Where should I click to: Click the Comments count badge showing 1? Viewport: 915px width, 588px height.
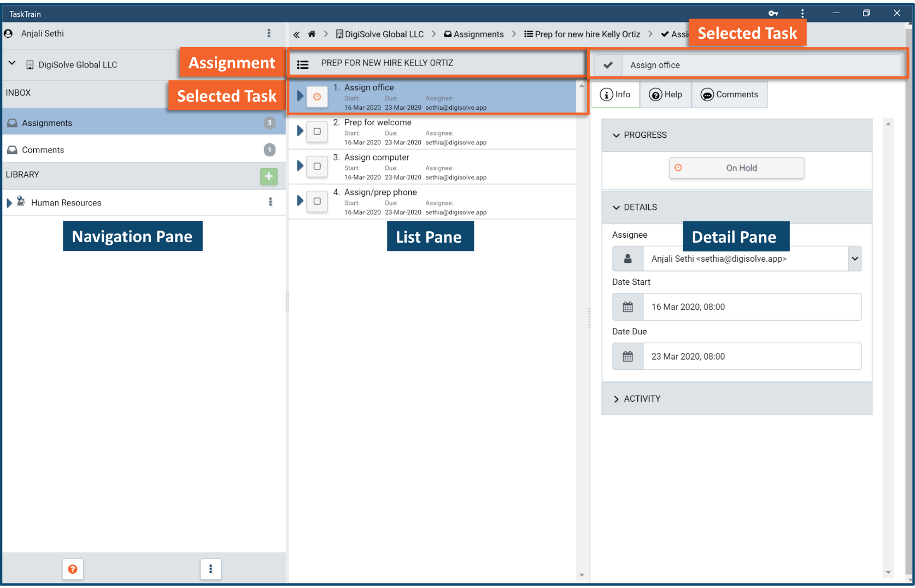pyautogui.click(x=269, y=149)
